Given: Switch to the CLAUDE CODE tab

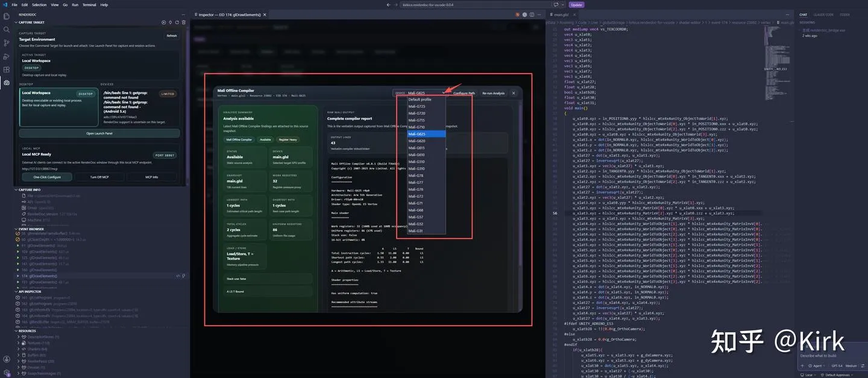Looking at the screenshot, I should [823, 14].
